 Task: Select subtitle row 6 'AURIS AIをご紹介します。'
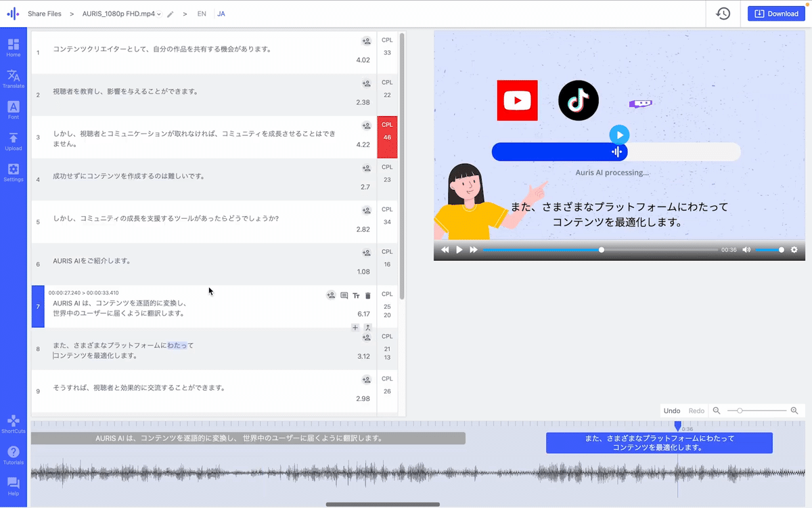coord(92,261)
